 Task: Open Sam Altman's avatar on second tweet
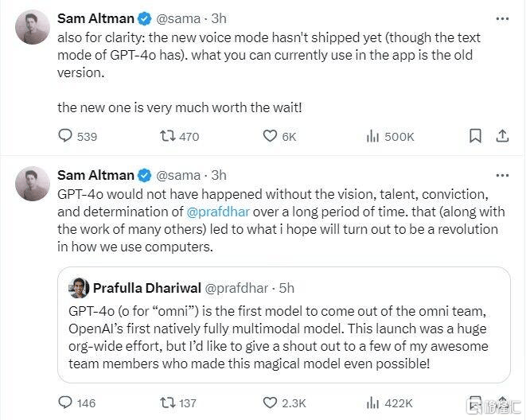(x=33, y=184)
